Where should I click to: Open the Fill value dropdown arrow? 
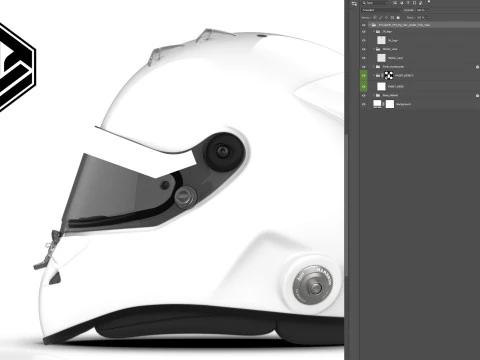(x=428, y=17)
